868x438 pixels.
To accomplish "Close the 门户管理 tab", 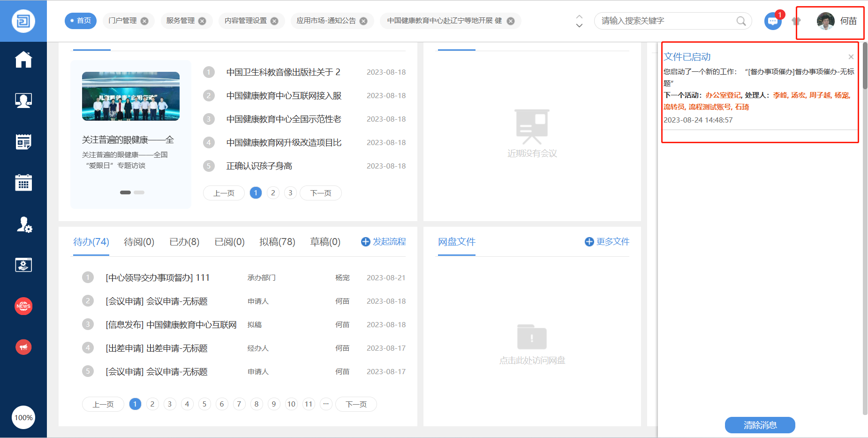I will tap(144, 21).
